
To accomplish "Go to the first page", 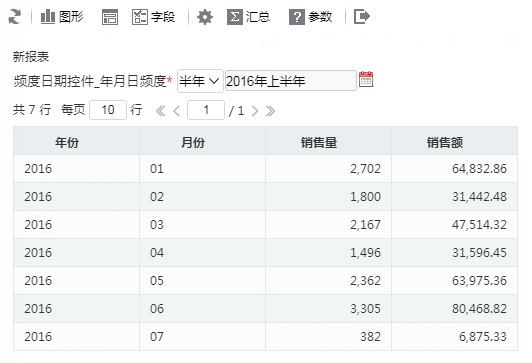I will click(x=160, y=111).
